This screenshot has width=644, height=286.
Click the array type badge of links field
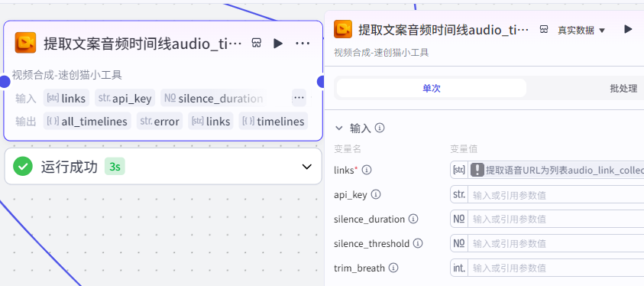click(459, 170)
